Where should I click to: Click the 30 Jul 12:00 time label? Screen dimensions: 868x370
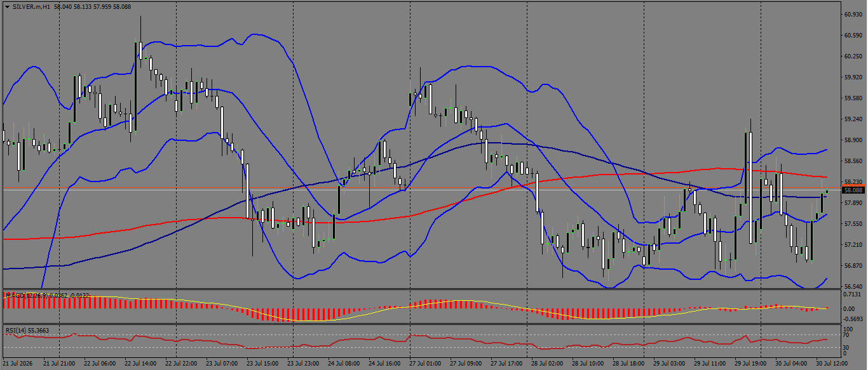click(x=831, y=364)
